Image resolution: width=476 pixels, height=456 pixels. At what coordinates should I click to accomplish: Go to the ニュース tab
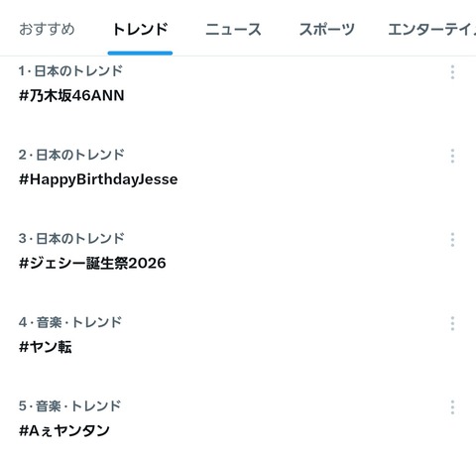[233, 30]
